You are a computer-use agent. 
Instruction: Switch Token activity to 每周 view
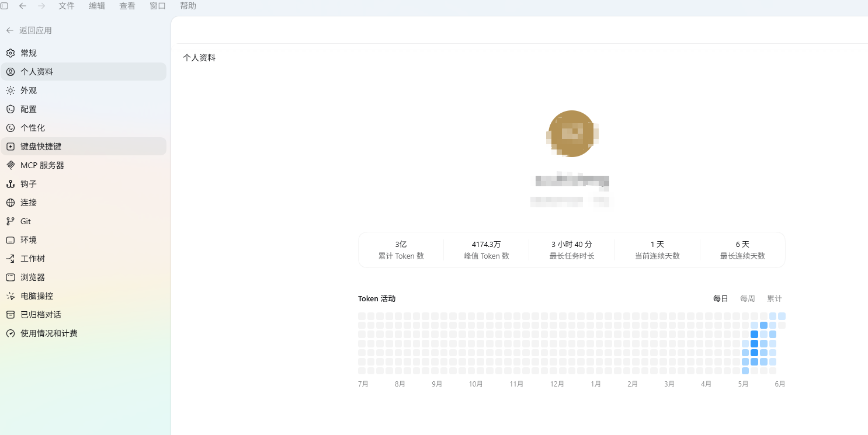(x=748, y=298)
